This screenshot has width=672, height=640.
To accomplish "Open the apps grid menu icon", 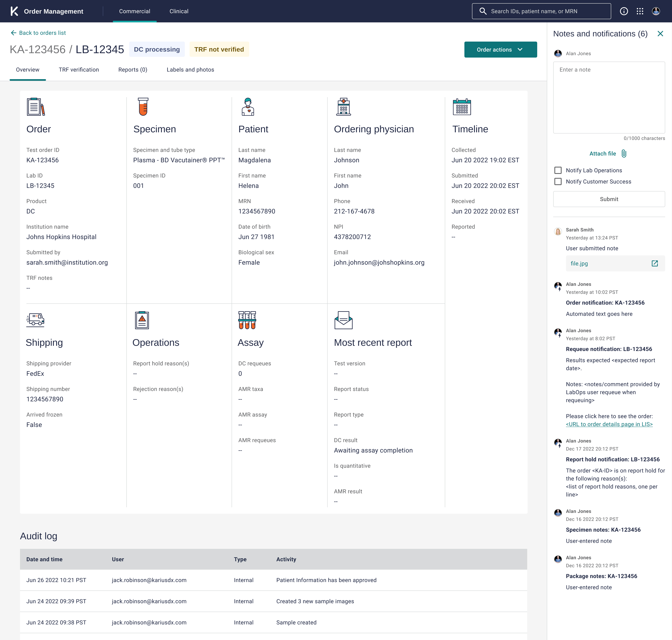I will coord(640,11).
